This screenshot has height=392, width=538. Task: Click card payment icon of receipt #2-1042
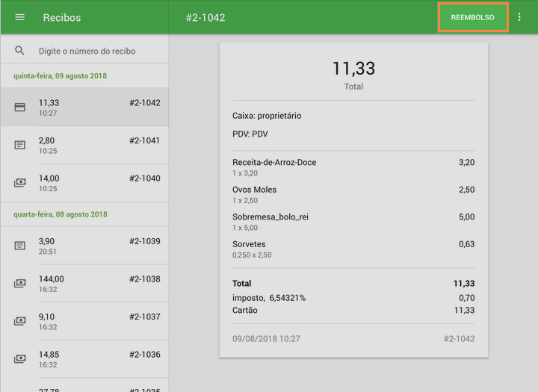pos(20,108)
